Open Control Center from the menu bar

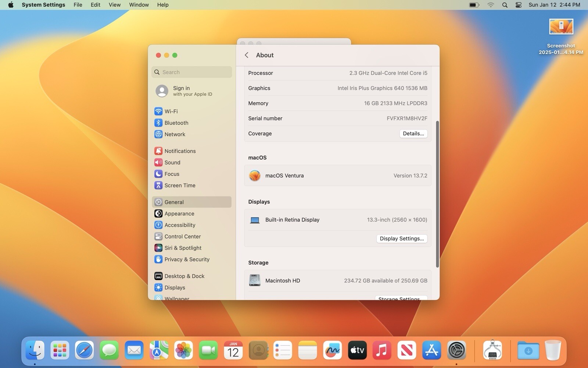coord(518,5)
